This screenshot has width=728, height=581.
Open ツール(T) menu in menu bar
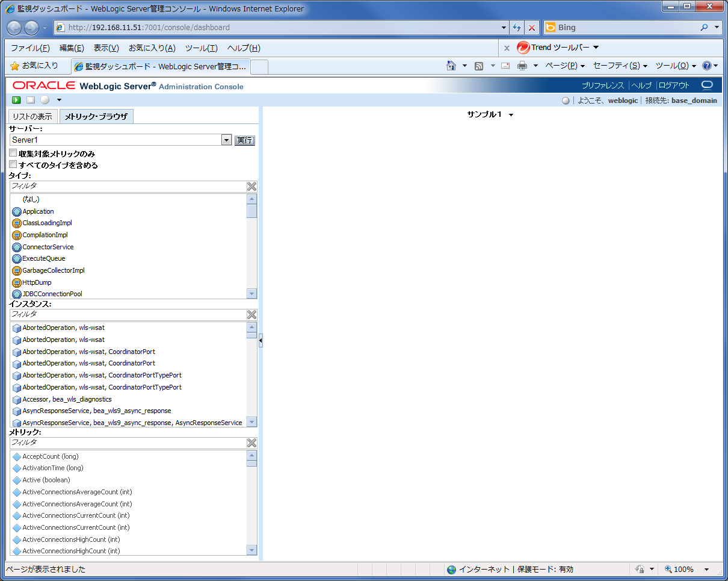pos(201,48)
